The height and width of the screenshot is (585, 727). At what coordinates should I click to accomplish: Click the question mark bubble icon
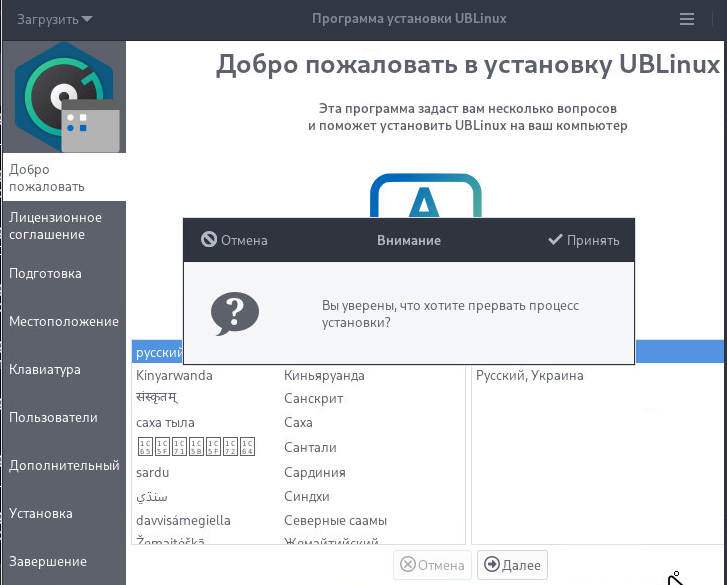[x=235, y=314]
